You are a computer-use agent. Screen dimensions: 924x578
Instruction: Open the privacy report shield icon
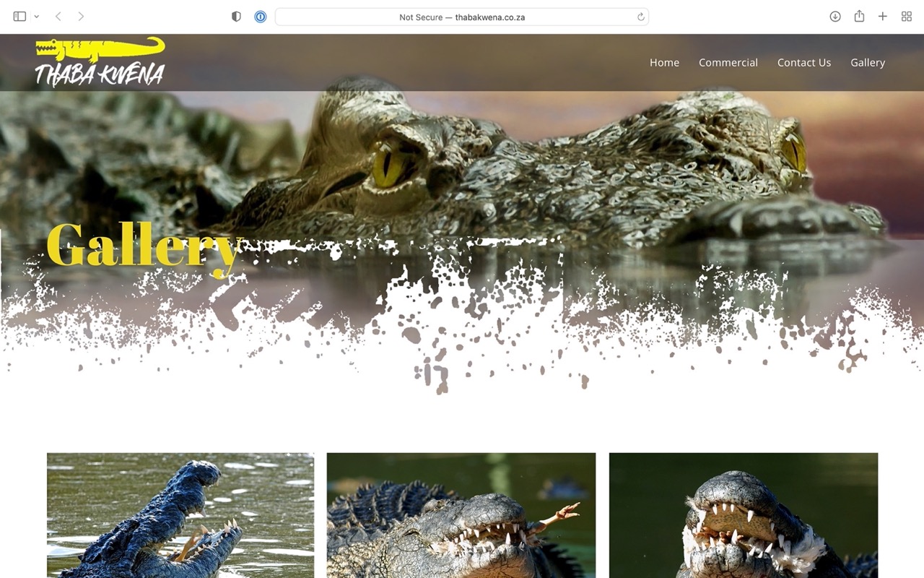coord(236,17)
